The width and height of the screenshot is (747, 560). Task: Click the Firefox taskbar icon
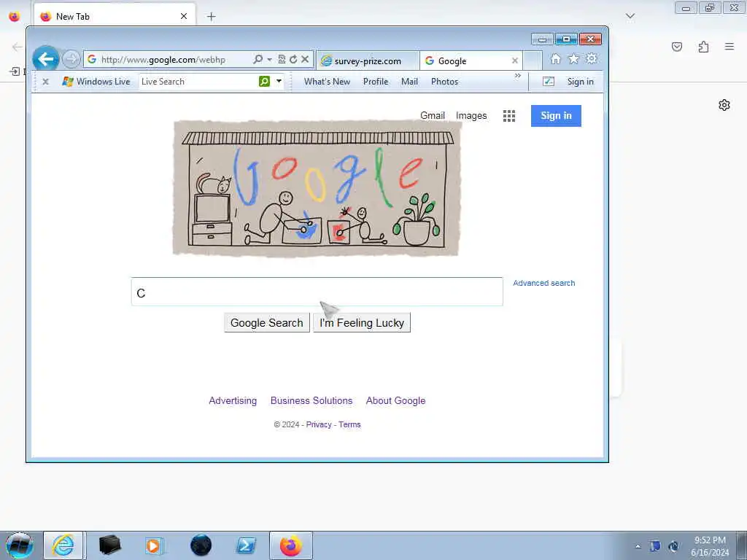tap(291, 545)
